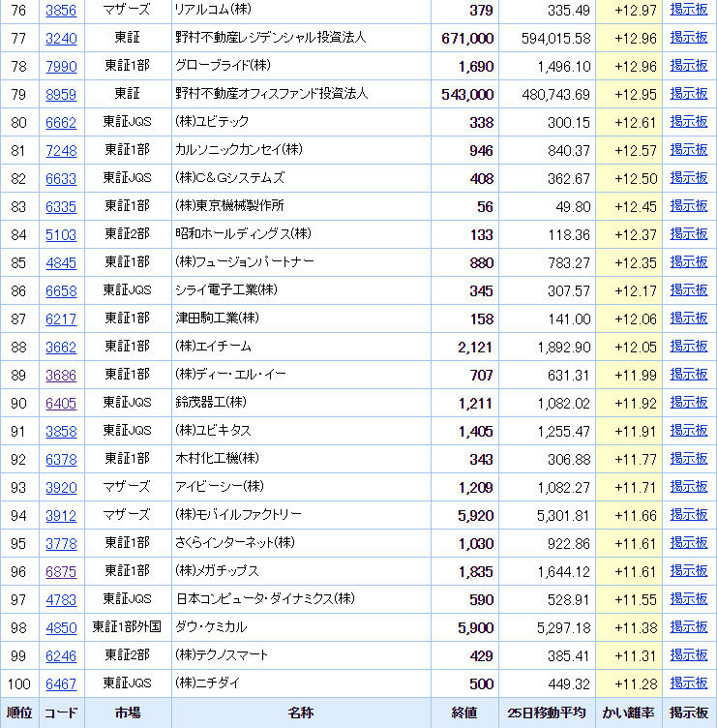Select company name 津田駒工業(株)
The width and height of the screenshot is (717, 728).
217,318
